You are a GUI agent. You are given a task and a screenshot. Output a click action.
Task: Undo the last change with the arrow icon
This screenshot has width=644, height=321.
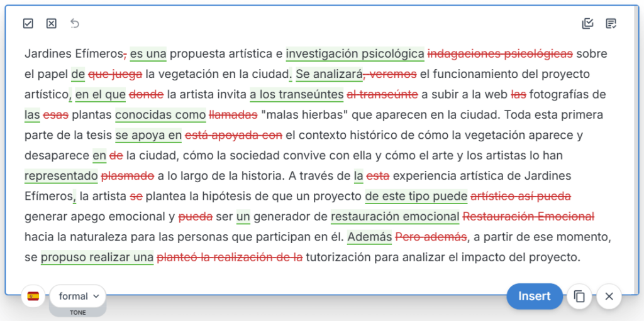tap(75, 24)
